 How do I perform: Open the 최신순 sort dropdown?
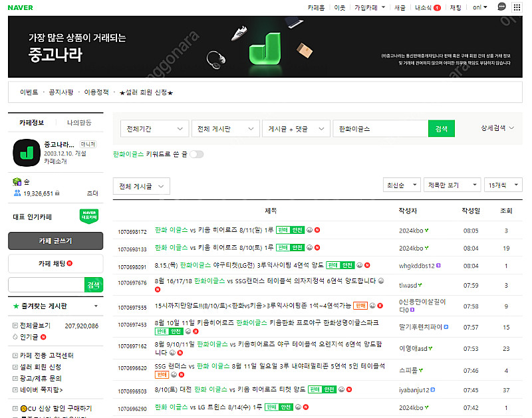tap(402, 185)
